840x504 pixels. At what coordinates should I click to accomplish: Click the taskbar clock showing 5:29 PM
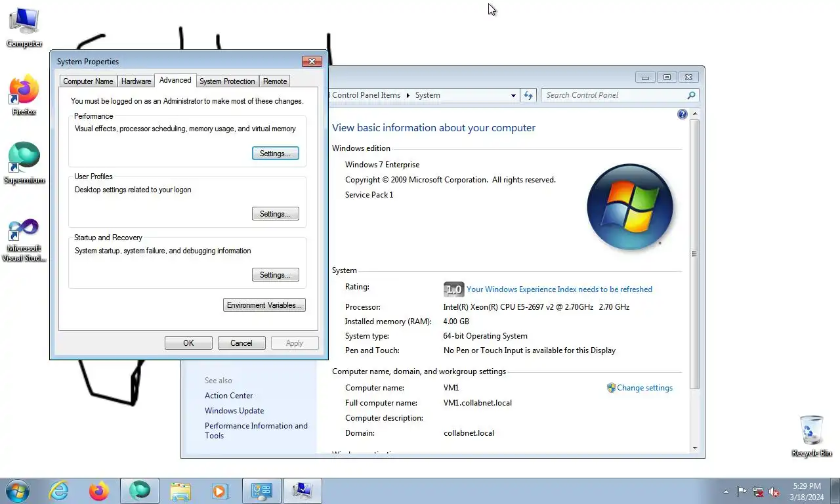pyautogui.click(x=807, y=492)
